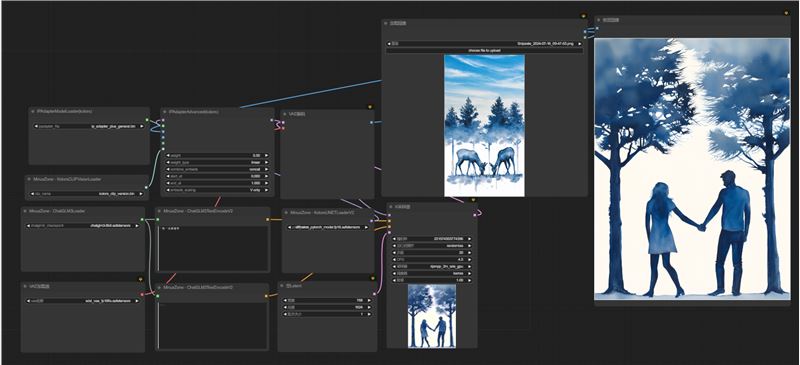This screenshot has width=800, height=365.
Task: Select previous image file with the left arrow
Action: [x=389, y=44]
